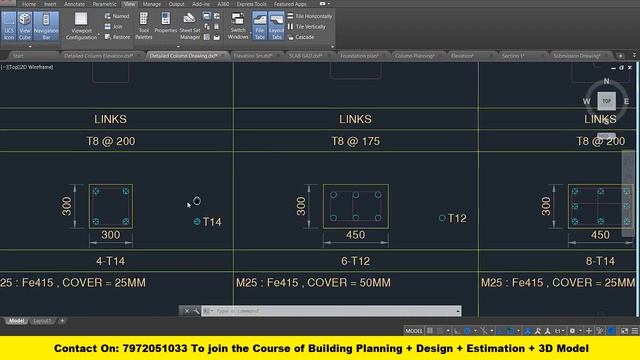Toggle the Layout Tabs button
This screenshot has height=360, width=640.
276,26
